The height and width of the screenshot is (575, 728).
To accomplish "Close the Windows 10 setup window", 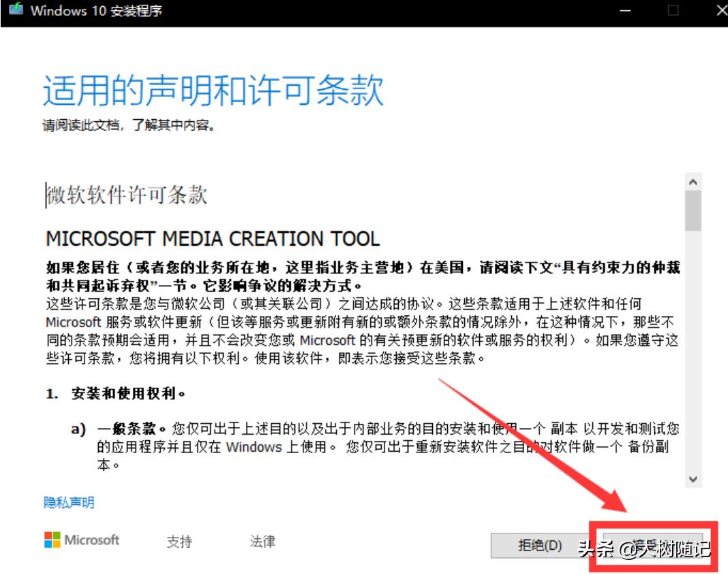I will 719,10.
